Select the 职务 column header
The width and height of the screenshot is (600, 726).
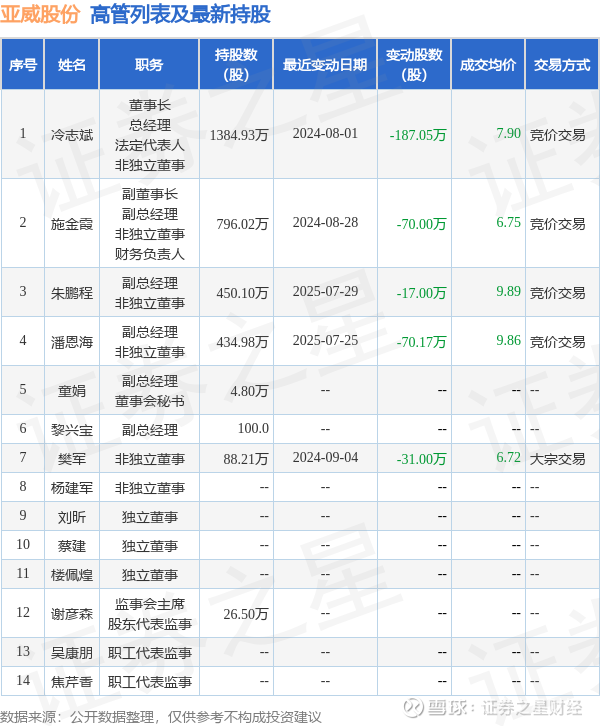149,64
